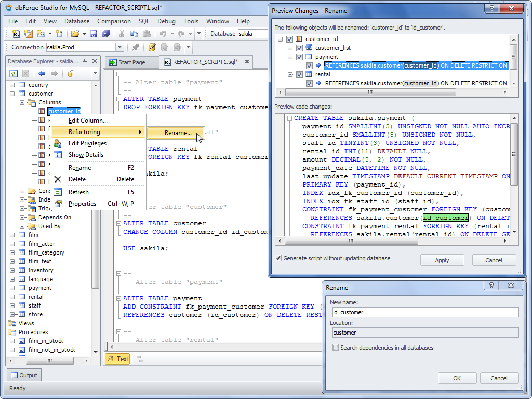The height and width of the screenshot is (399, 532).
Task: Refresh the Database Explorer tree
Action: (x=14, y=74)
